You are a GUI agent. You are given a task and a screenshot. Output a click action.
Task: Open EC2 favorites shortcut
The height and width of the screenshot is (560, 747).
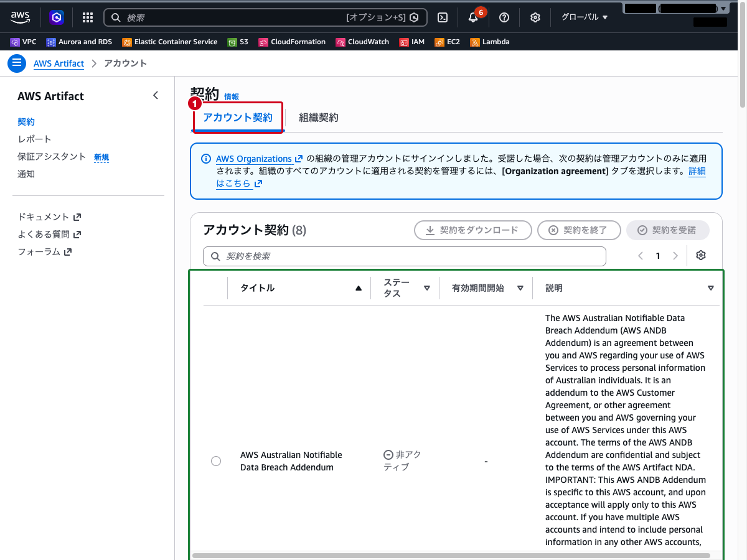pos(448,42)
